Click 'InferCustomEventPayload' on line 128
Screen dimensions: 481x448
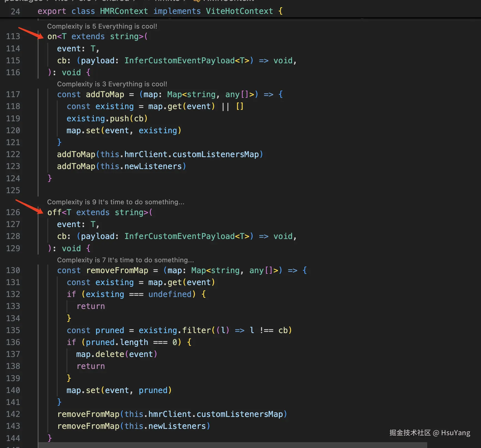(179, 236)
